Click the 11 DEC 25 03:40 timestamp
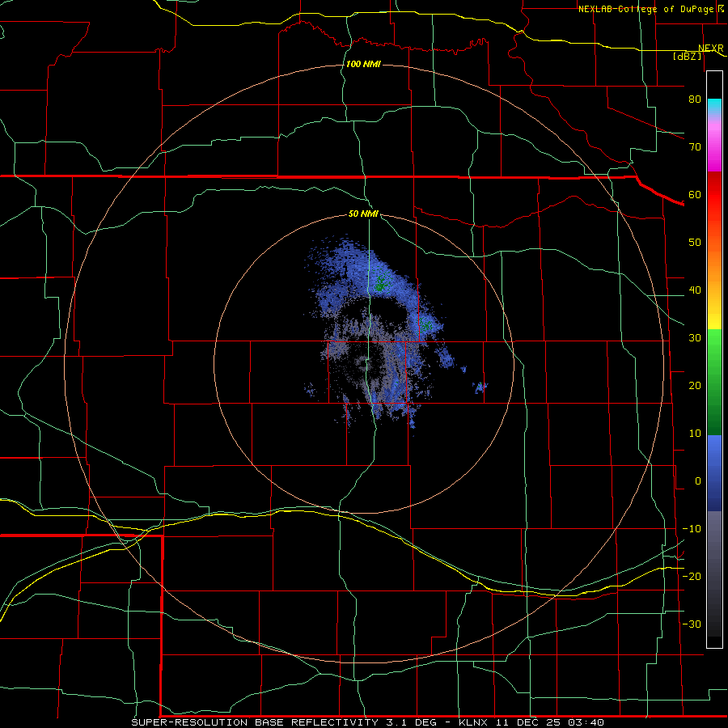The image size is (728, 728). coord(550,722)
